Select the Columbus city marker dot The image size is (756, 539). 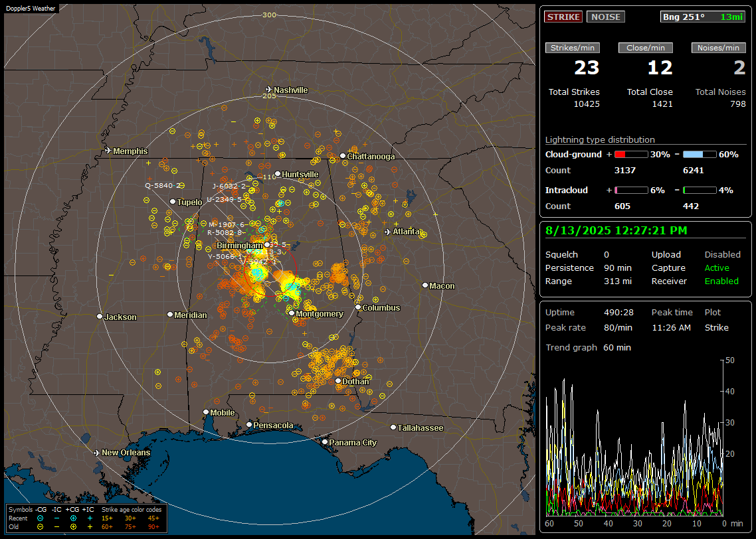coord(358,307)
